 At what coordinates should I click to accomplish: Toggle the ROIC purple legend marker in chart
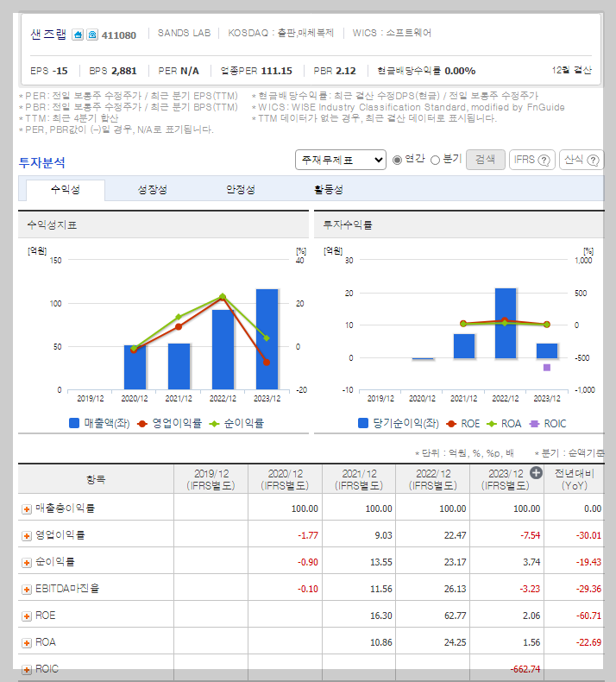click(x=534, y=424)
